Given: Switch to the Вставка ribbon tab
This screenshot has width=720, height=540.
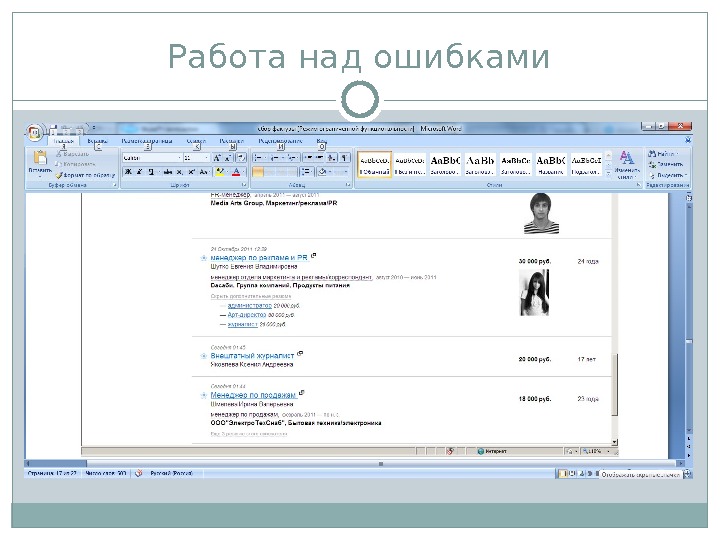Looking at the screenshot, I should 97,141.
